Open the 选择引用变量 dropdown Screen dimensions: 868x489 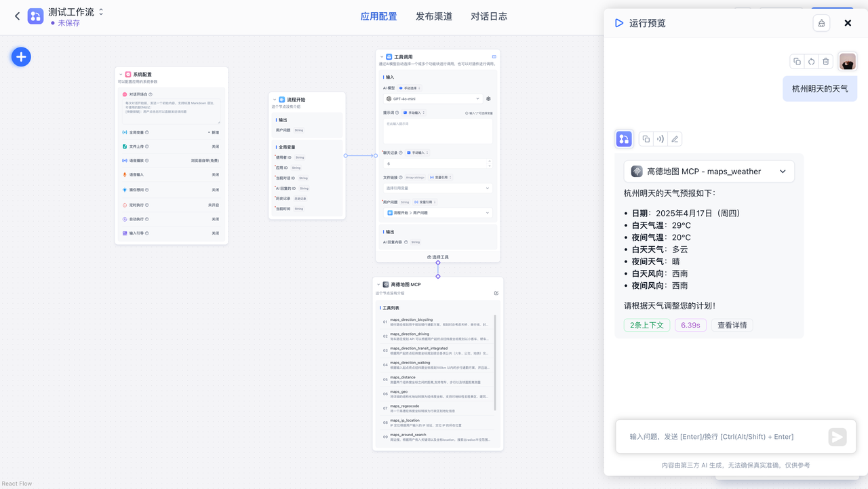coord(437,188)
